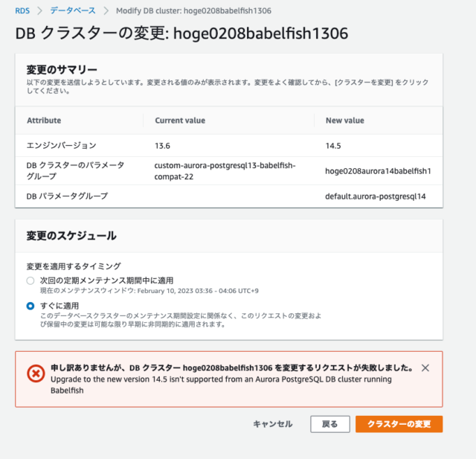Click the chevron after データベース breadcrumb
Image resolution: width=476 pixels, height=459 pixels.
(x=106, y=11)
